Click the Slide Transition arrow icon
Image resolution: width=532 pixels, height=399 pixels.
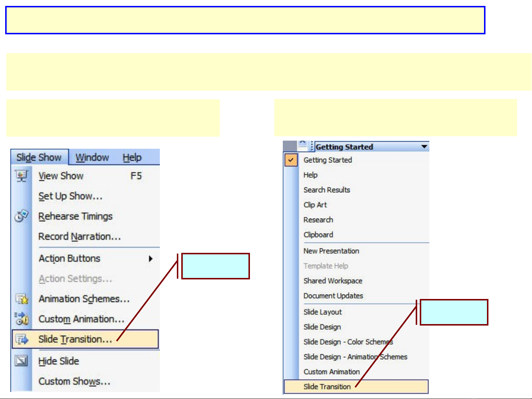(21, 339)
